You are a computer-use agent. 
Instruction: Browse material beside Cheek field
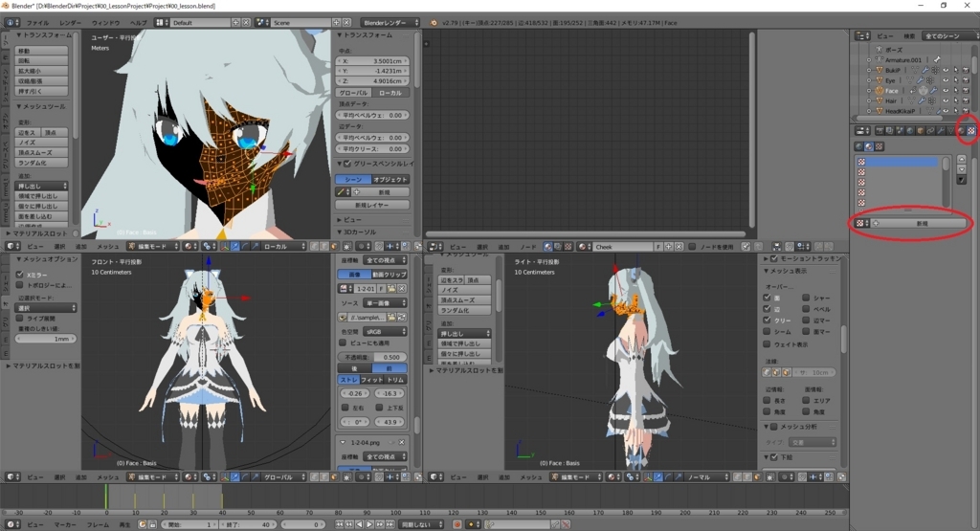coord(585,247)
